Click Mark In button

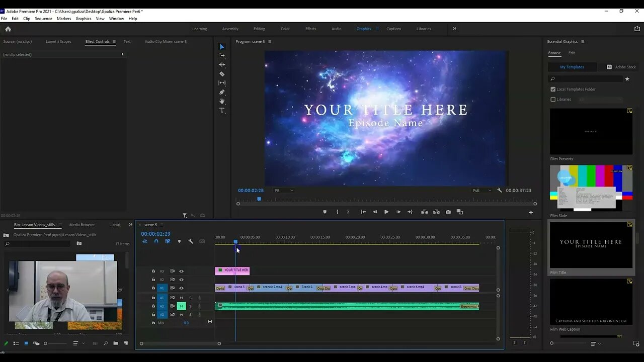337,212
